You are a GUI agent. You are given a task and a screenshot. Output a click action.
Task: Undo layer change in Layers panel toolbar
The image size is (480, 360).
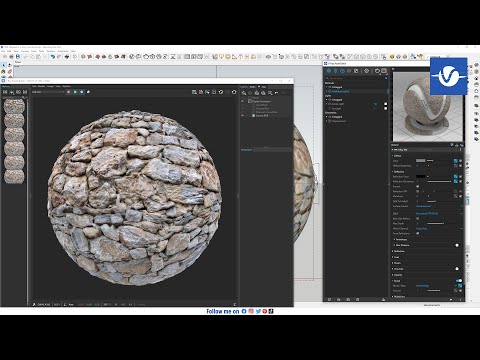pyautogui.click(x=276, y=93)
